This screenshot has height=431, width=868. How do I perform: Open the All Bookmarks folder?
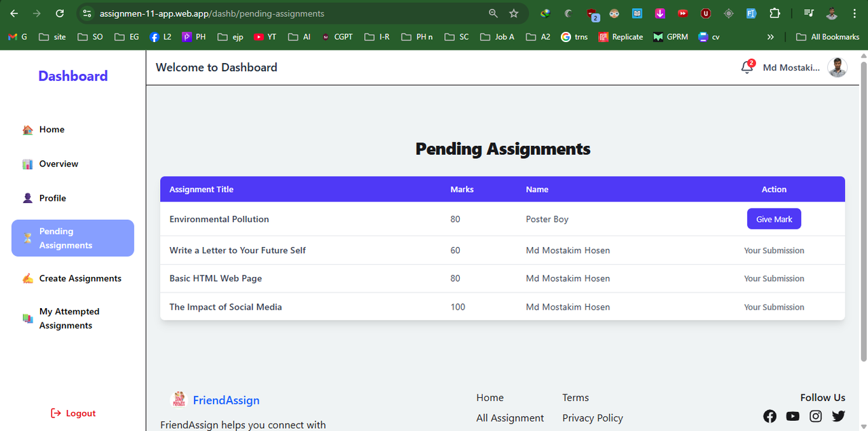[827, 37]
